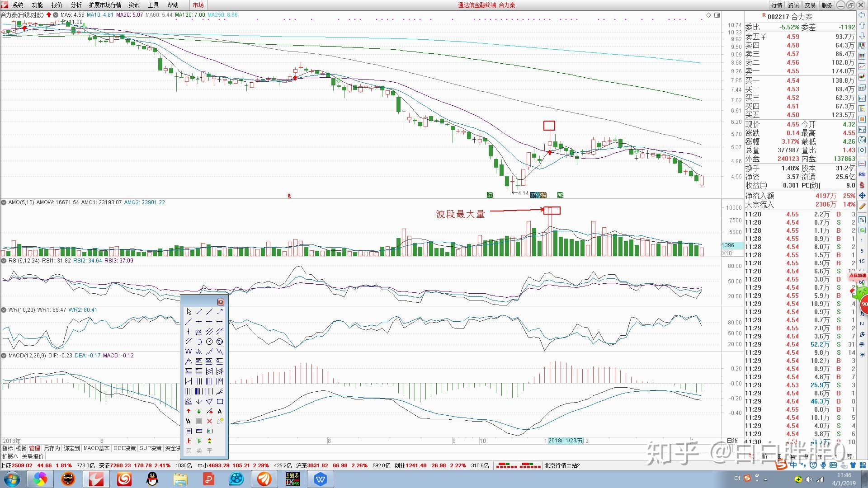The width and height of the screenshot is (868, 488).
Task: Open AMO indicator dropdown circle
Action: (4, 202)
